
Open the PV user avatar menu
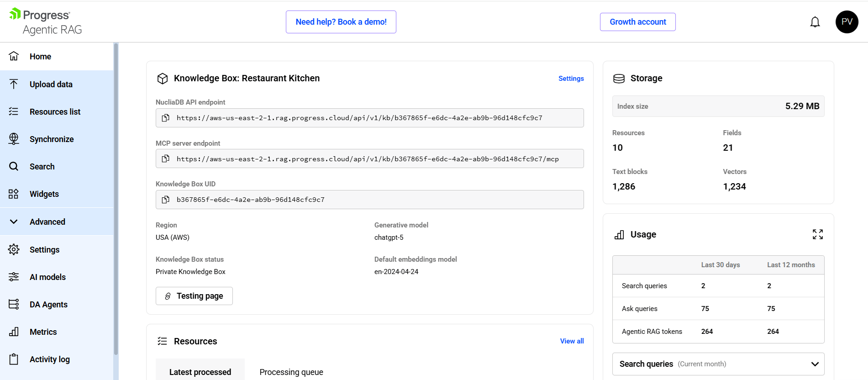tap(847, 22)
